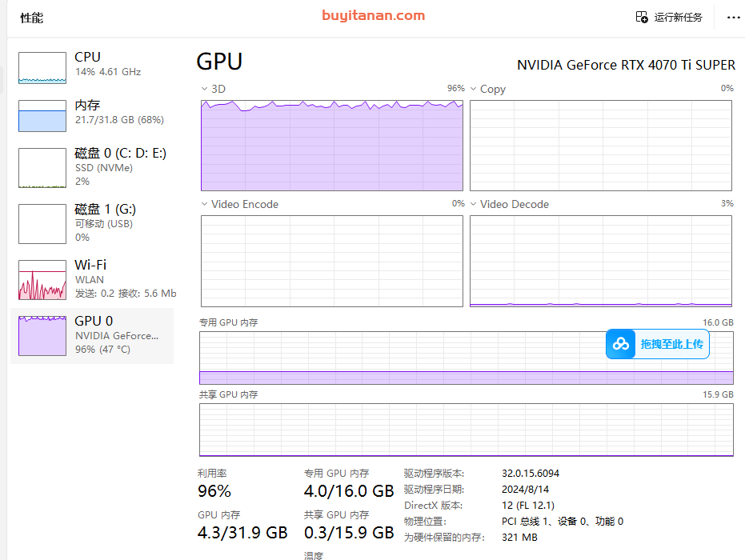
Task: Click the NVIDIA GeForce RTX 4070 Ti SUPER title
Action: pyautogui.click(x=626, y=65)
